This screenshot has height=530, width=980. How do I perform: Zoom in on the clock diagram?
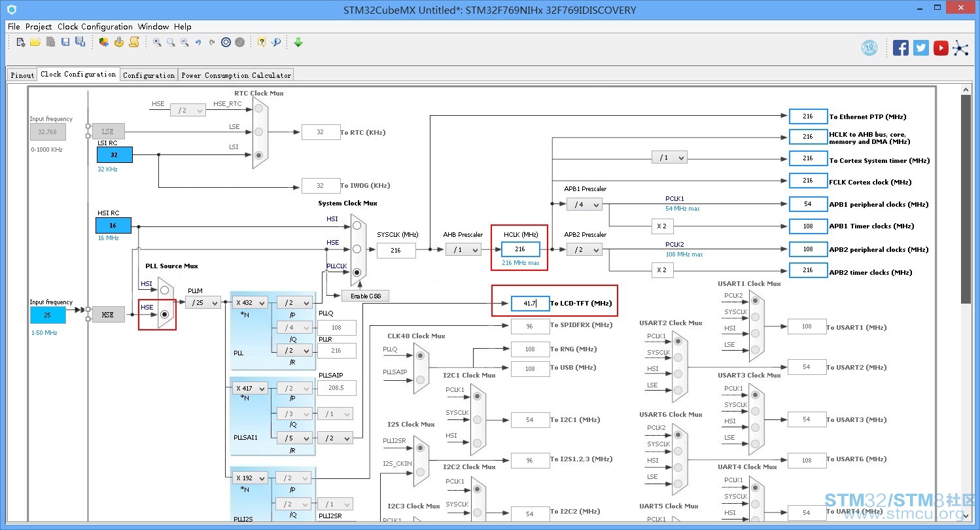tap(157, 43)
